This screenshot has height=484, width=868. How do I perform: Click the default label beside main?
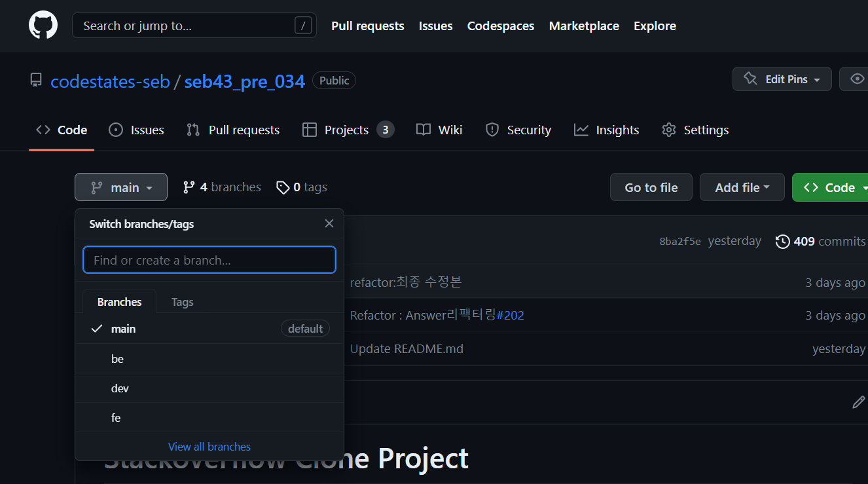point(305,329)
